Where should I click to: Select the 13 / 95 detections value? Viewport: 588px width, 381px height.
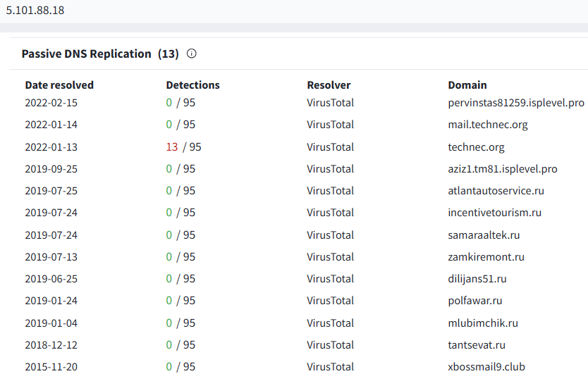[x=183, y=147]
